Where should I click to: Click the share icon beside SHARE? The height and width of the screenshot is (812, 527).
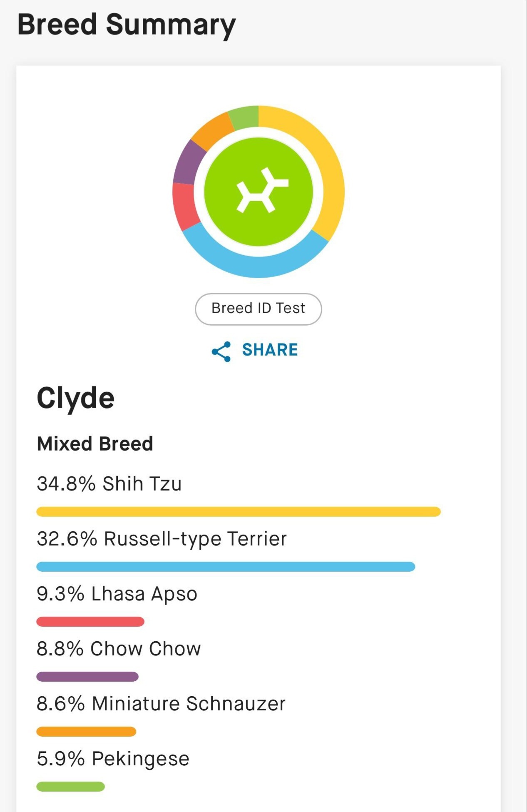(221, 351)
